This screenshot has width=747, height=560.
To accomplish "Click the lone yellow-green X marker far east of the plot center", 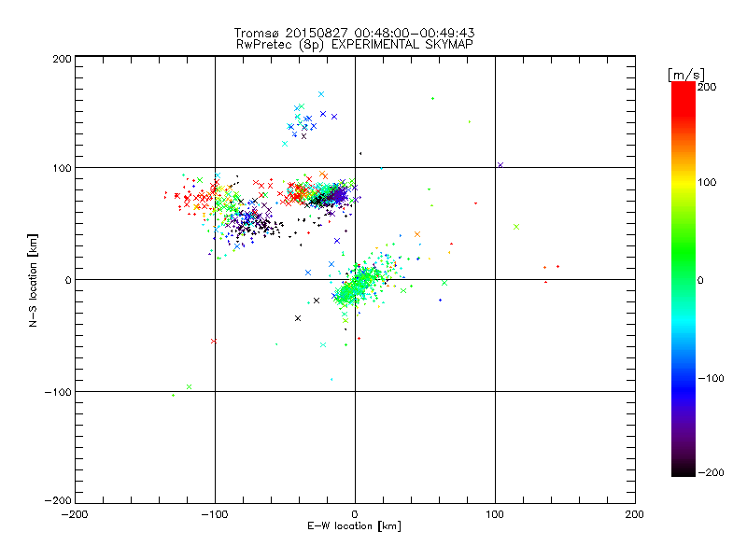I will tap(516, 227).
